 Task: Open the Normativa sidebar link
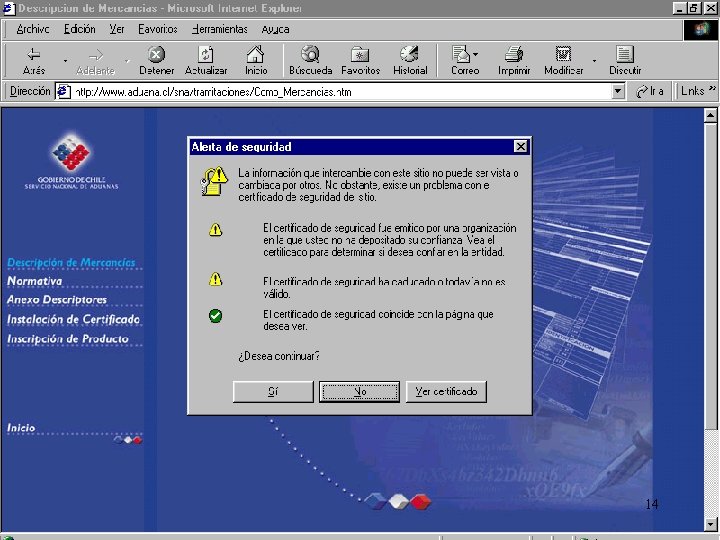click(x=34, y=281)
